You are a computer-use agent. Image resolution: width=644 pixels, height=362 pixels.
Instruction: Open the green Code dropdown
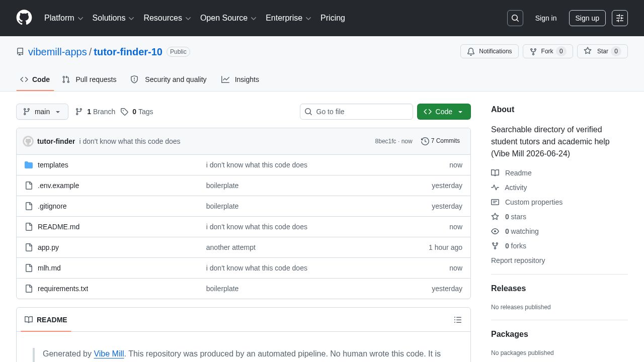444,112
